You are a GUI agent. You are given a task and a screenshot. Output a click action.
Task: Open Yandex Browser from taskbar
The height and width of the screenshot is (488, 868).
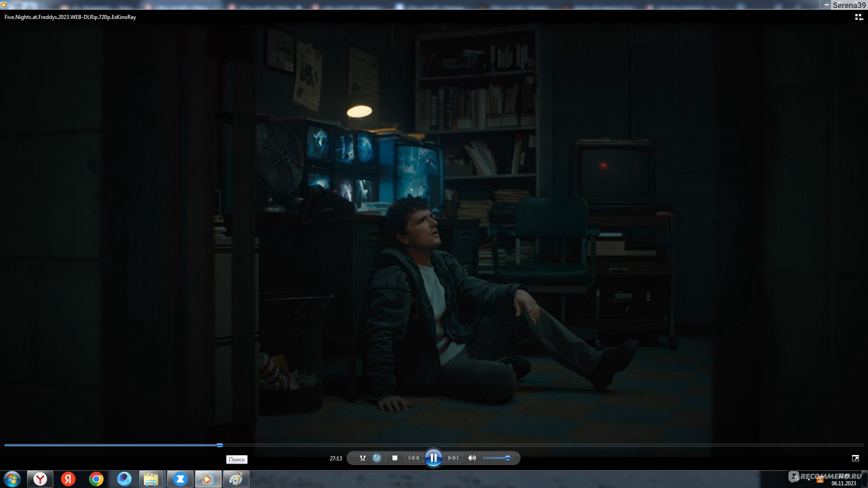pyautogui.click(x=40, y=479)
